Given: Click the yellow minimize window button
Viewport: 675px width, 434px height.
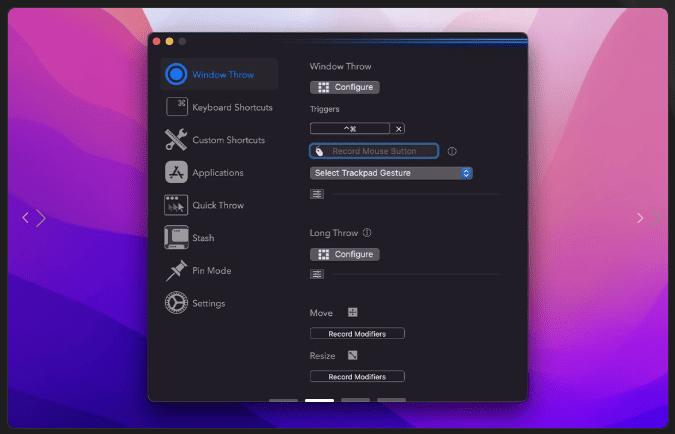Looking at the screenshot, I should [x=170, y=41].
